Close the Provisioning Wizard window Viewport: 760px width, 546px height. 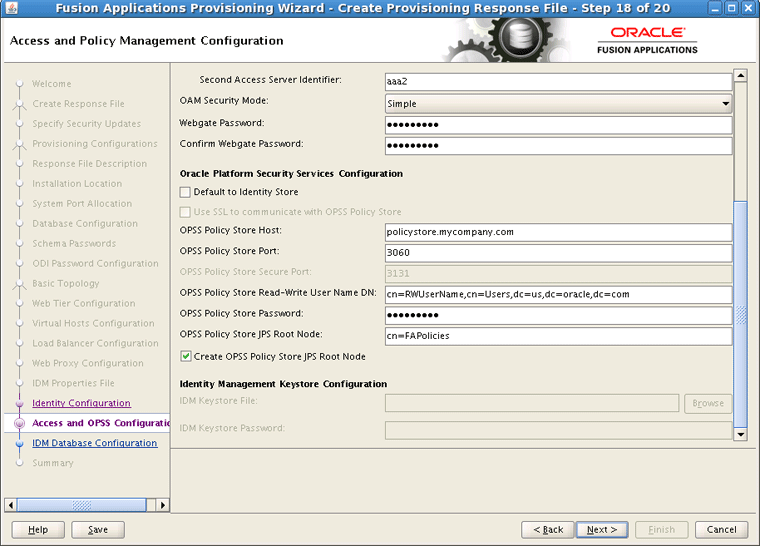[748, 8]
